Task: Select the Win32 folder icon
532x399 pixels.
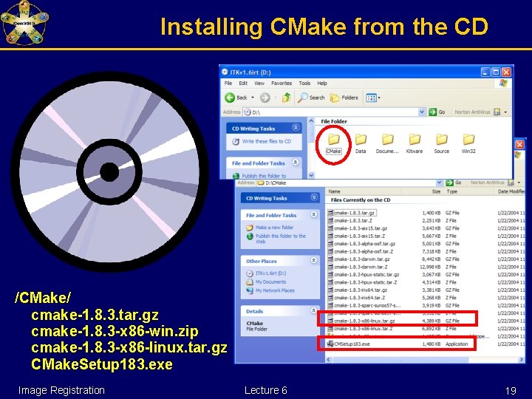Action: [x=468, y=144]
